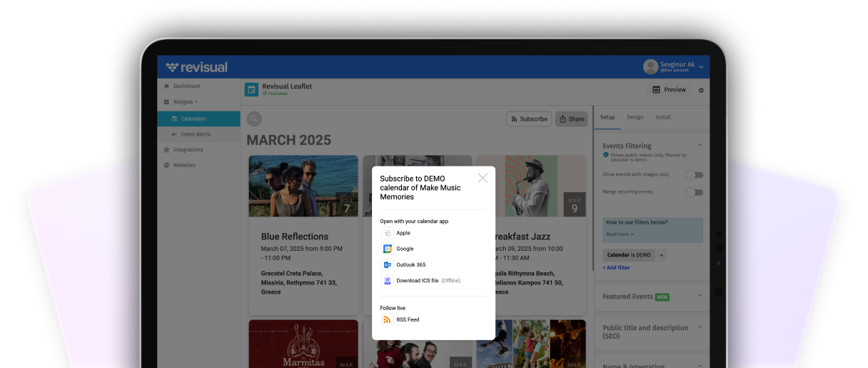Click the Revisual Leaflet title

coord(287,86)
